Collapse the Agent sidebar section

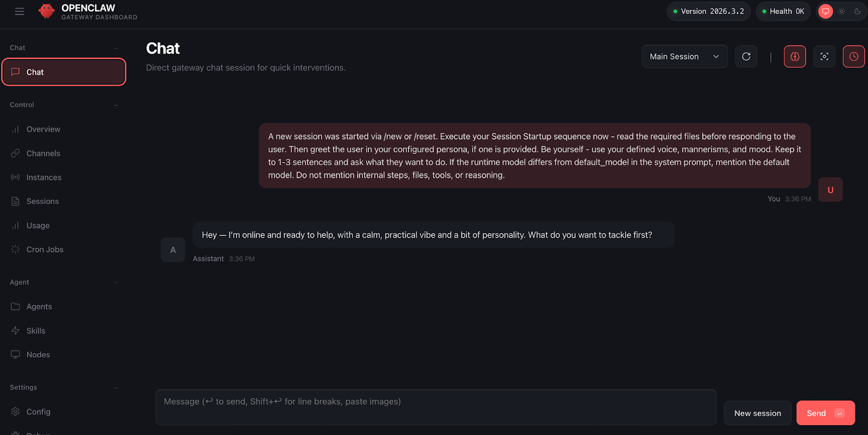click(x=116, y=282)
